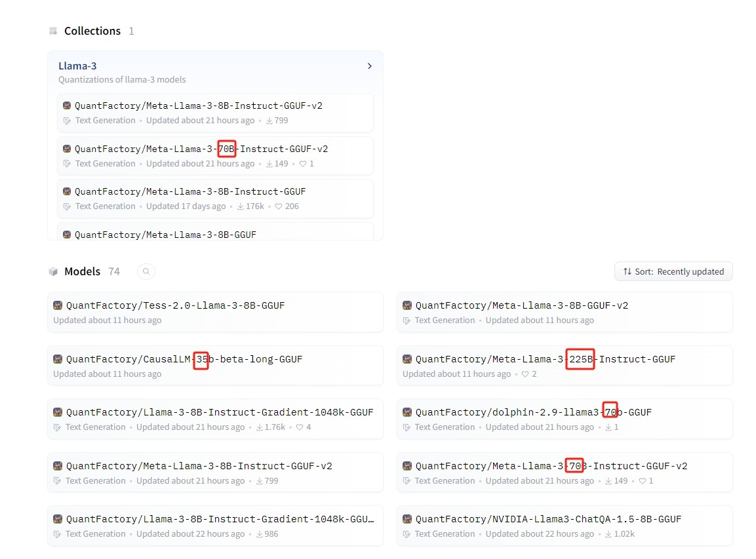This screenshot has width=756, height=559.
Task: Click avatar of first collection item Meta-Llama-3-8B-Instruct-GGUF-v2
Action: 67,106
